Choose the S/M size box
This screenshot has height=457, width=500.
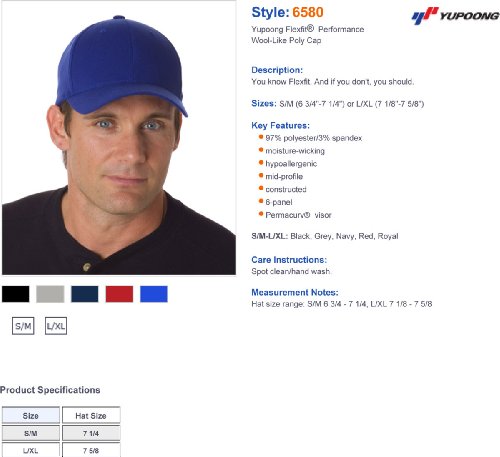point(23,326)
